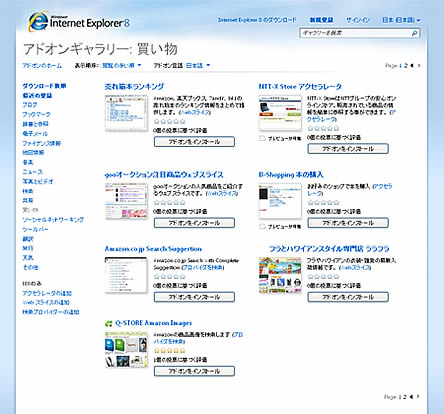Click the Internet Explorer 8 logo

(x=79, y=22)
